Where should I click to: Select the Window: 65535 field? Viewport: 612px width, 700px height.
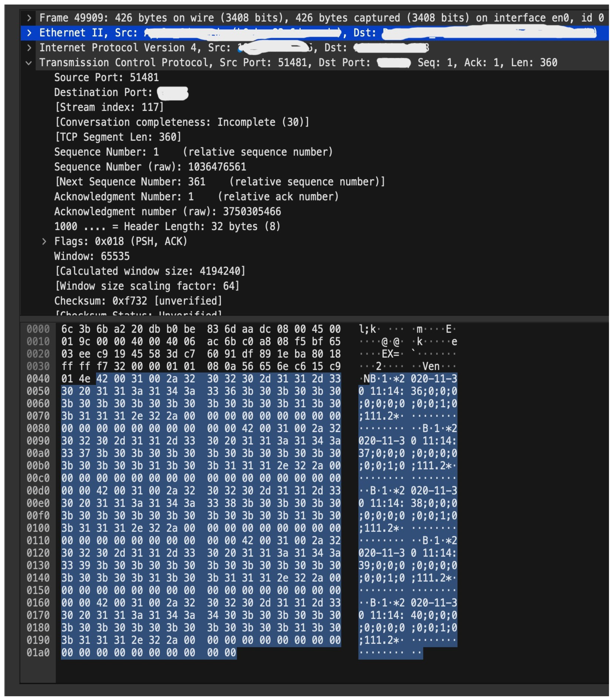(92, 256)
